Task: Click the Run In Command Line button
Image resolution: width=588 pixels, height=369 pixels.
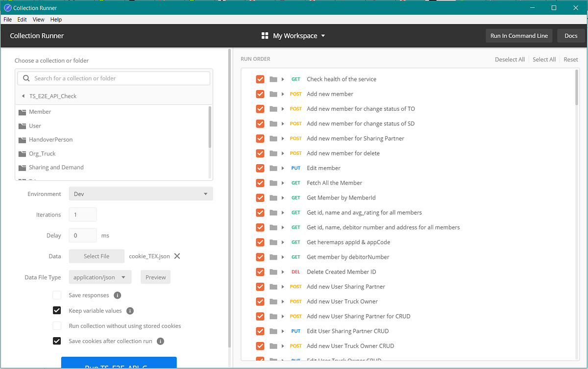Action: click(x=518, y=35)
